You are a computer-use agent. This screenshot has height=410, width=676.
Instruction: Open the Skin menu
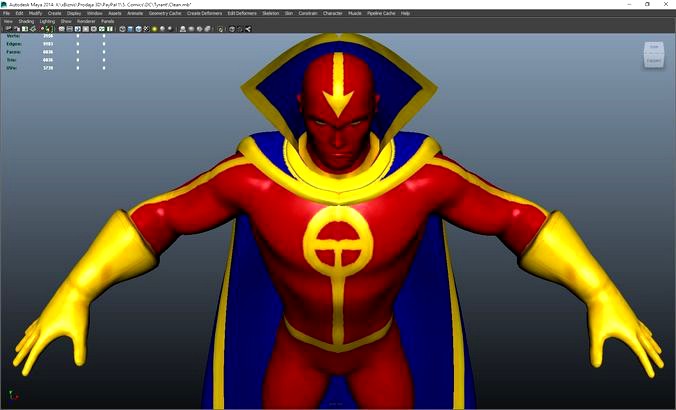[x=289, y=13]
